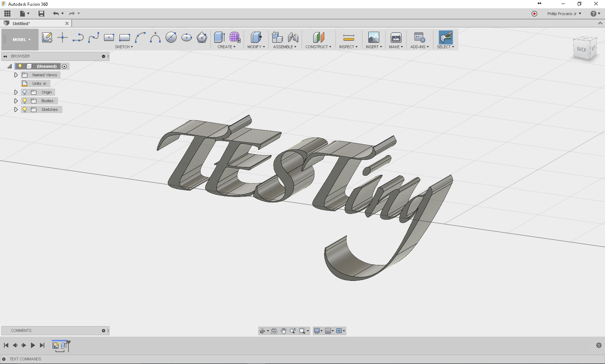The image size is (605, 364).
Task: Select the sketch Point tool
Action: [x=62, y=37]
